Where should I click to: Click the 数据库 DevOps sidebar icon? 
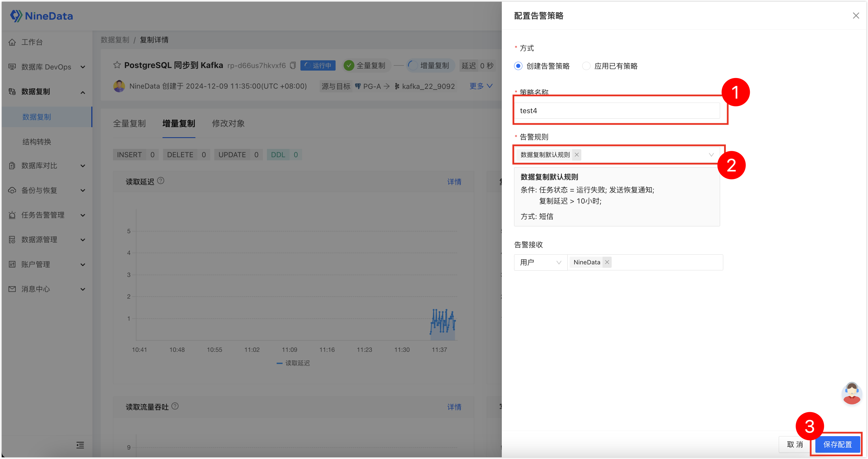(12, 67)
